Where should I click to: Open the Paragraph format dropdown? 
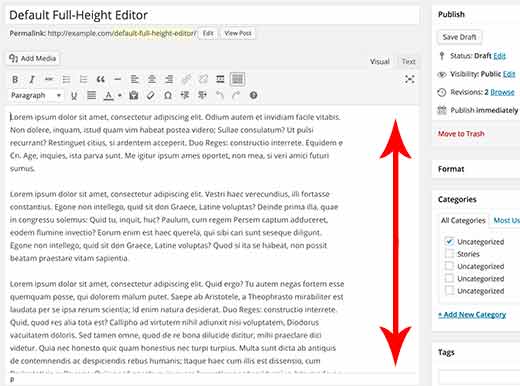pyautogui.click(x=36, y=96)
